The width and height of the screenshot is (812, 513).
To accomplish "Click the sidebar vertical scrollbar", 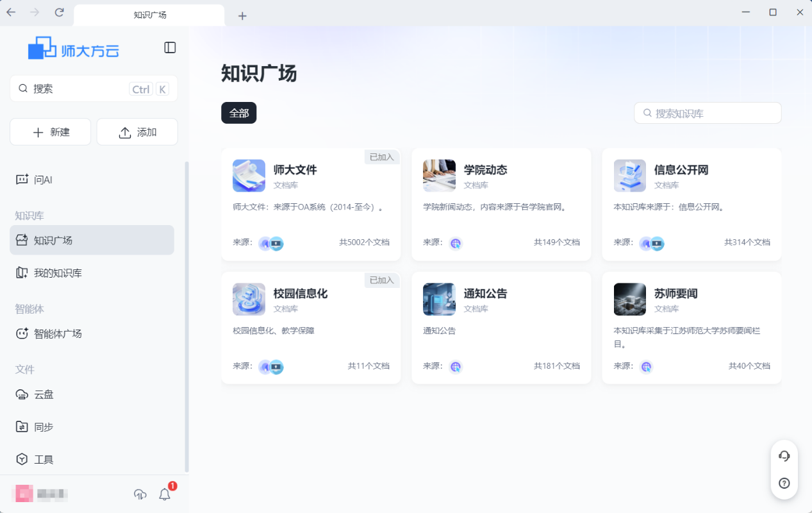I will pyautogui.click(x=186, y=317).
